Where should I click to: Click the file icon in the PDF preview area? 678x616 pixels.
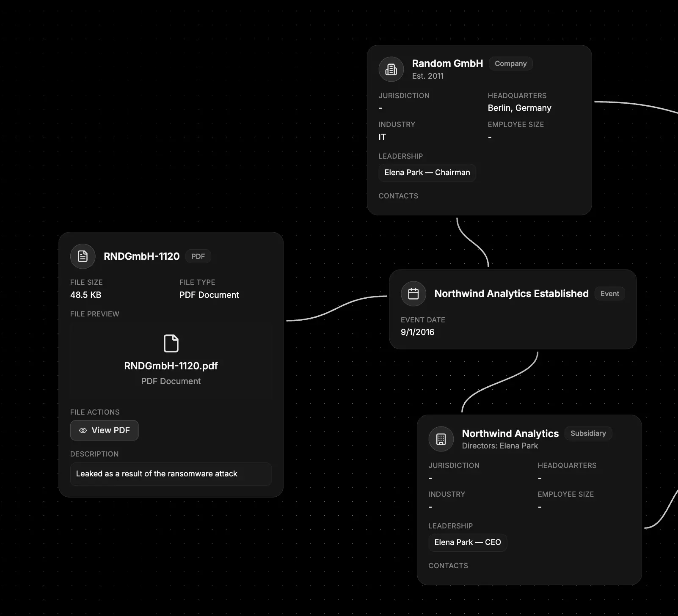click(x=171, y=344)
